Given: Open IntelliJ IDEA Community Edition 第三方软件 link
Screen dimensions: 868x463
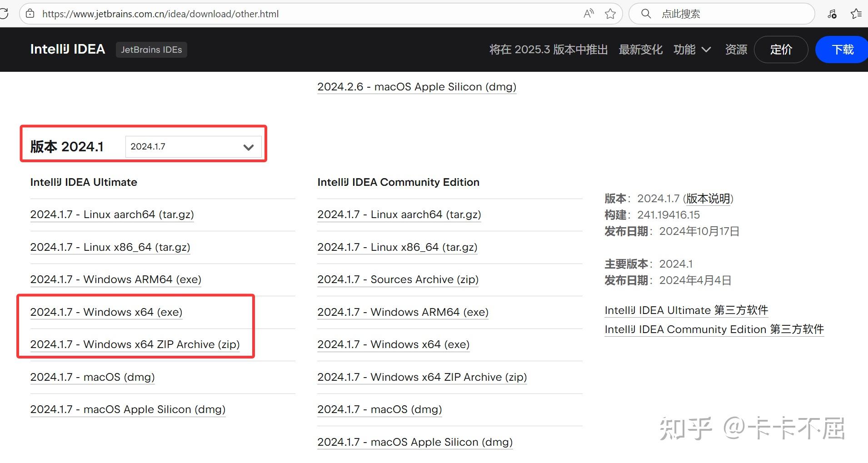Looking at the screenshot, I should click(714, 329).
